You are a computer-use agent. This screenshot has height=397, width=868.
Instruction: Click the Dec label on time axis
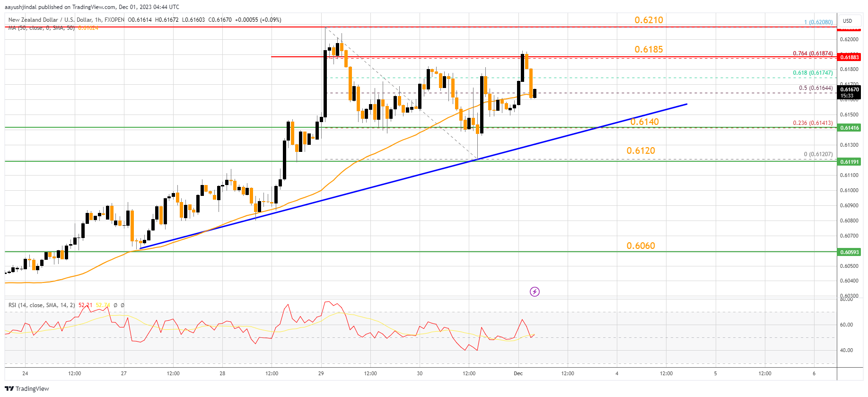pos(518,373)
